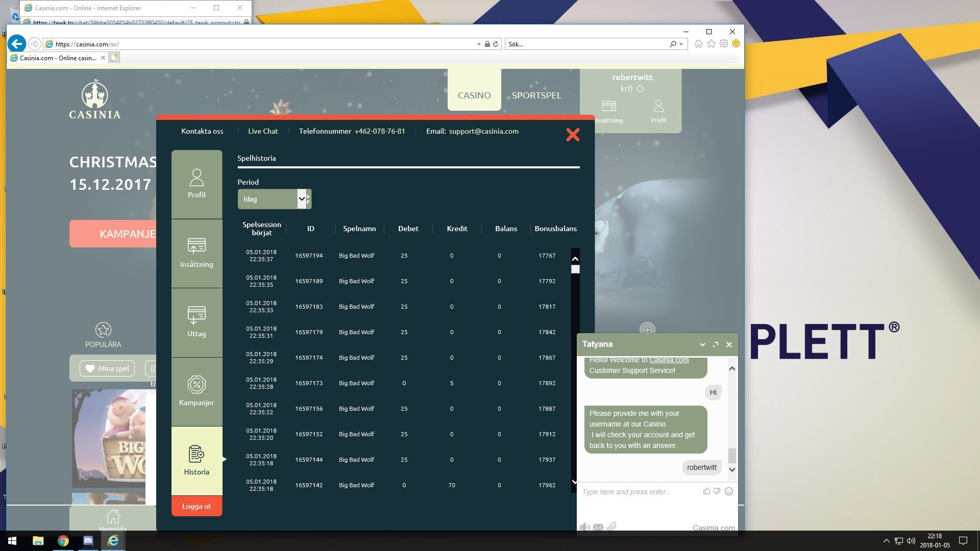Click Mina spel favorites button
The height and width of the screenshot is (551, 980).
107,368
